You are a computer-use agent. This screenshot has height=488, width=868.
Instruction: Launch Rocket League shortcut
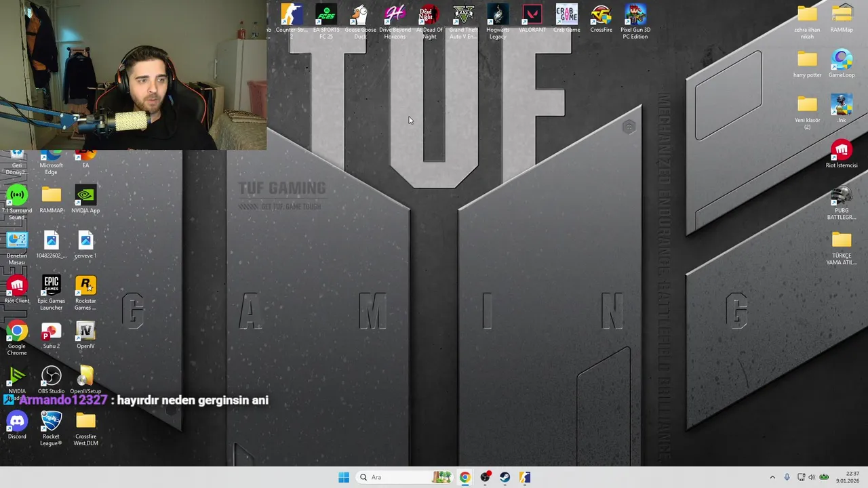click(x=51, y=428)
